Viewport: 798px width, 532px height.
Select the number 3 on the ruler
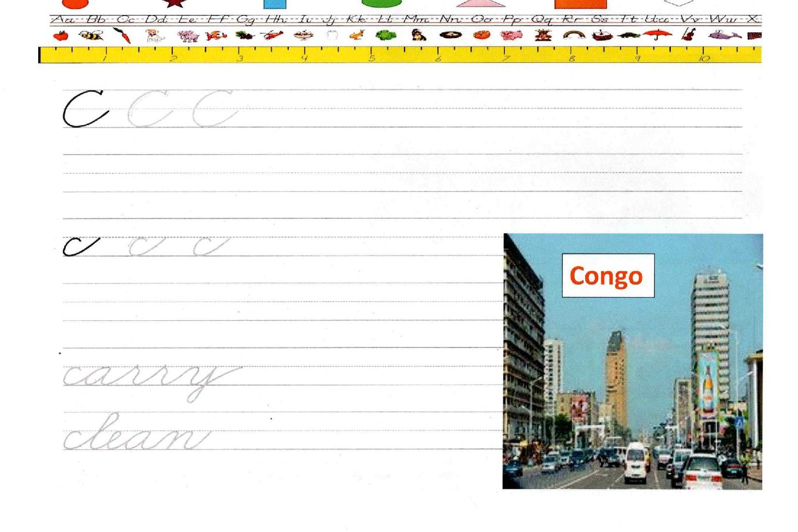(x=240, y=58)
